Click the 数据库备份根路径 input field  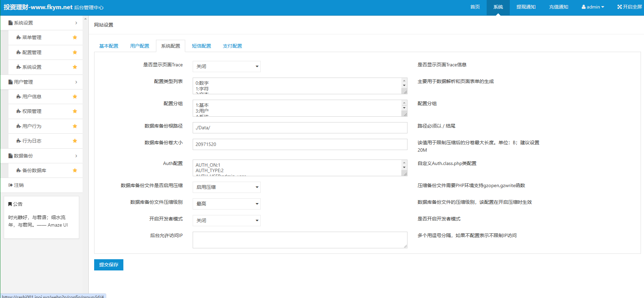coord(300,128)
